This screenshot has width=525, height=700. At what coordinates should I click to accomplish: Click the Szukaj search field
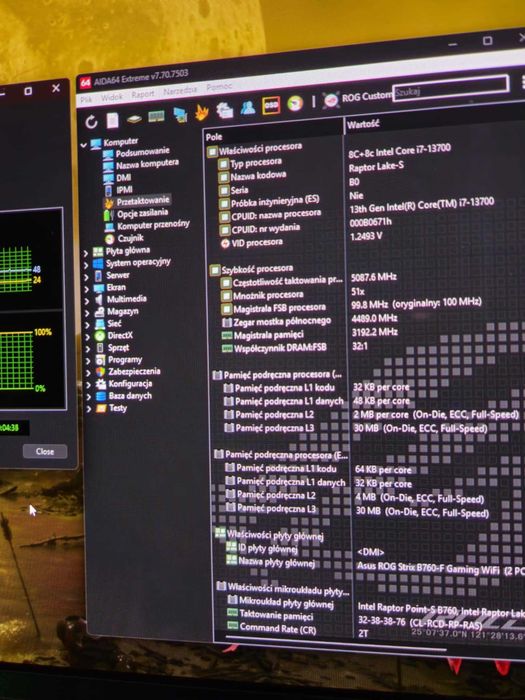[x=451, y=89]
